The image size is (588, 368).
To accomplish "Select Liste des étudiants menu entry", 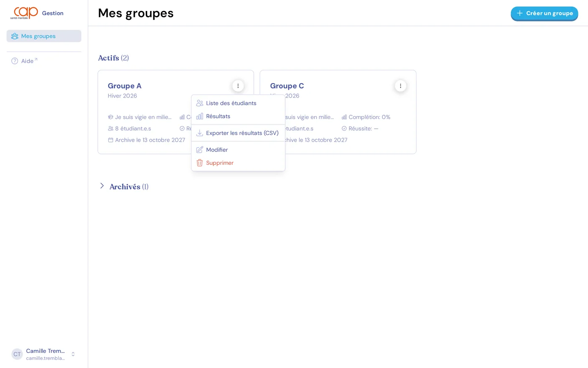I will (238, 103).
